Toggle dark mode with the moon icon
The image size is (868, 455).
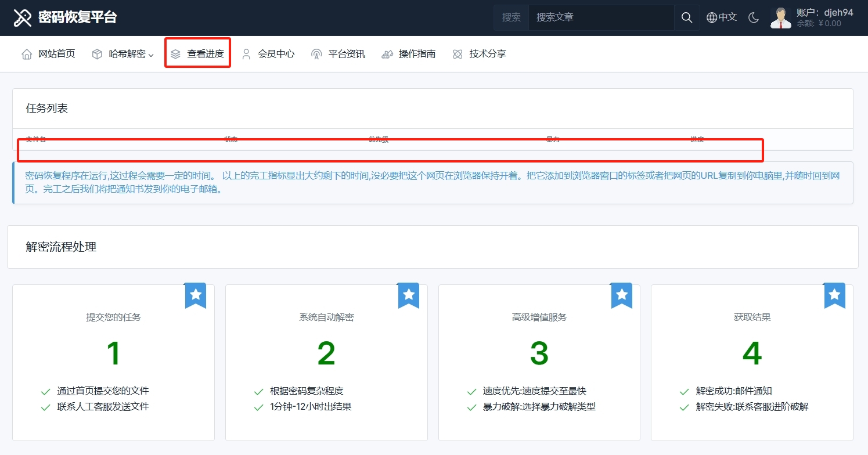coord(754,17)
